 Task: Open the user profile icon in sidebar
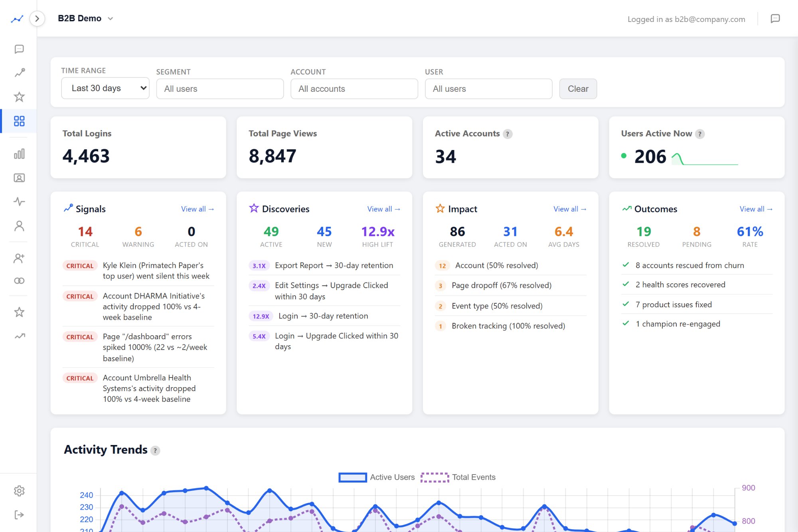[x=19, y=226]
